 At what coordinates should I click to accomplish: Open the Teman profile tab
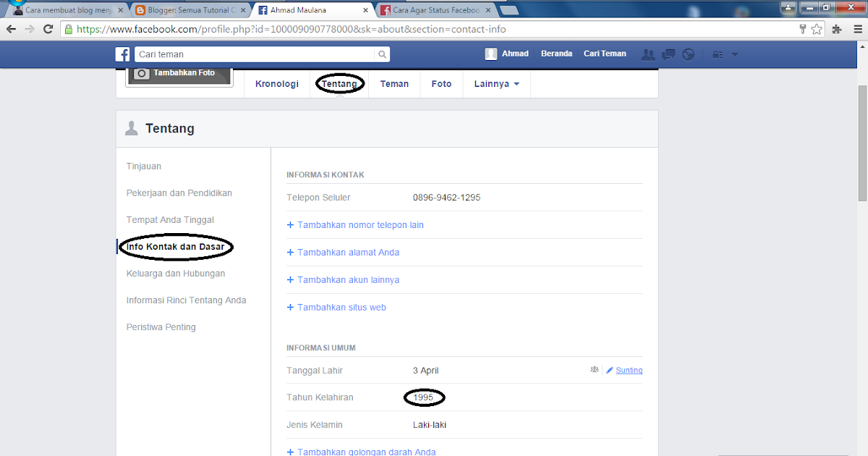394,84
